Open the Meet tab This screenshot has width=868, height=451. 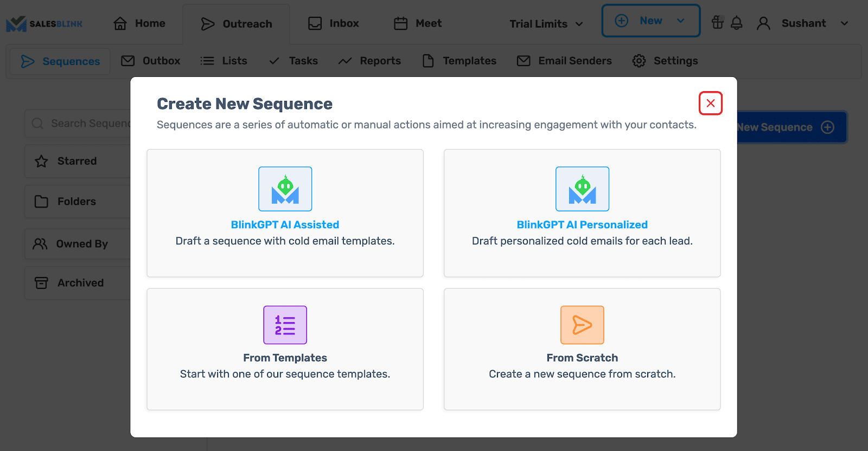pos(418,23)
